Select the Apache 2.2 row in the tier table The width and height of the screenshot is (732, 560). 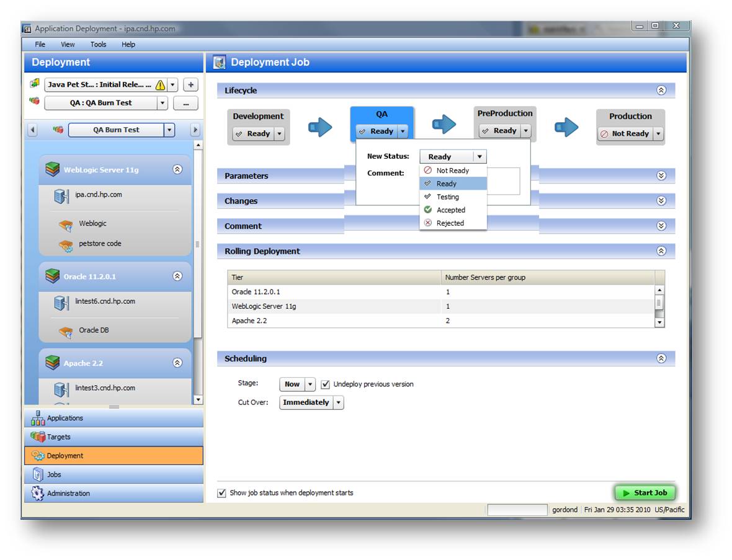click(x=441, y=321)
